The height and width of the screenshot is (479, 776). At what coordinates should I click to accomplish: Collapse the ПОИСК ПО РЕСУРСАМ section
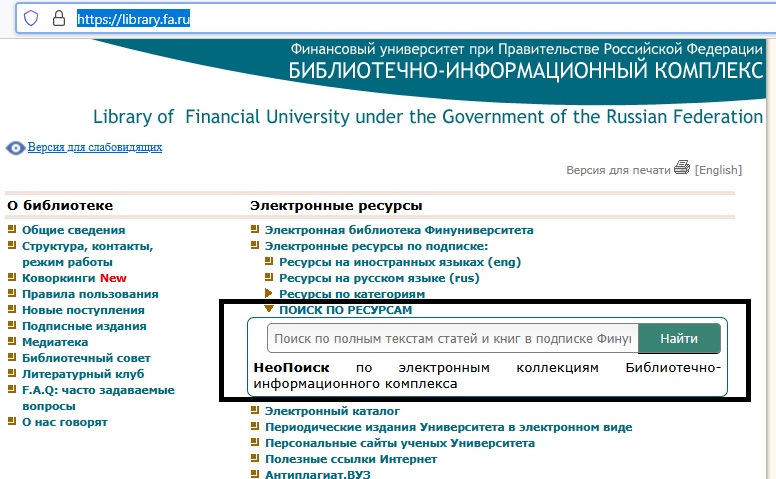coord(269,310)
